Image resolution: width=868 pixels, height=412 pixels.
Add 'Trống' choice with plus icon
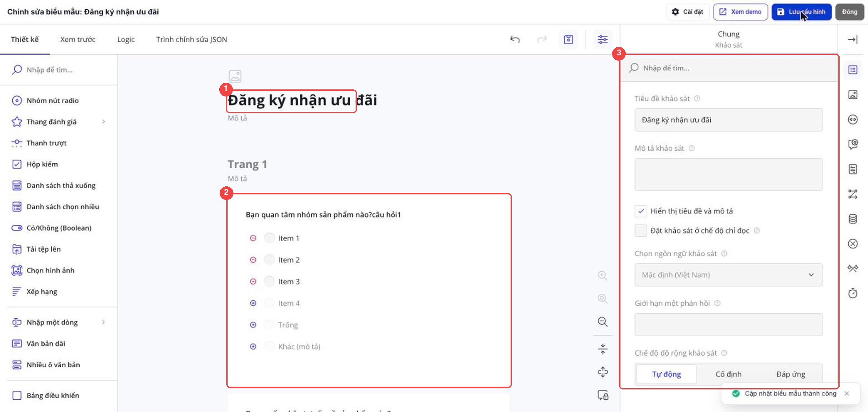tap(253, 325)
